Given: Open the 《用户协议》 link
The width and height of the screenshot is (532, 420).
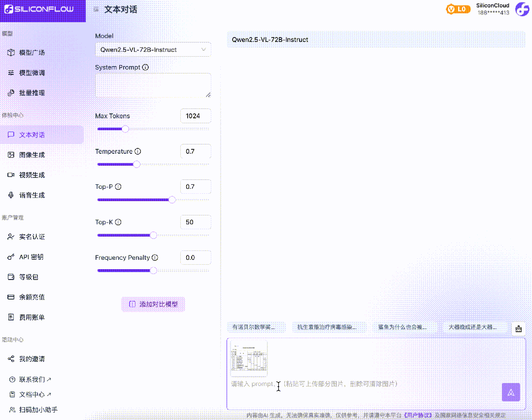Looking at the screenshot, I should 418,415.
